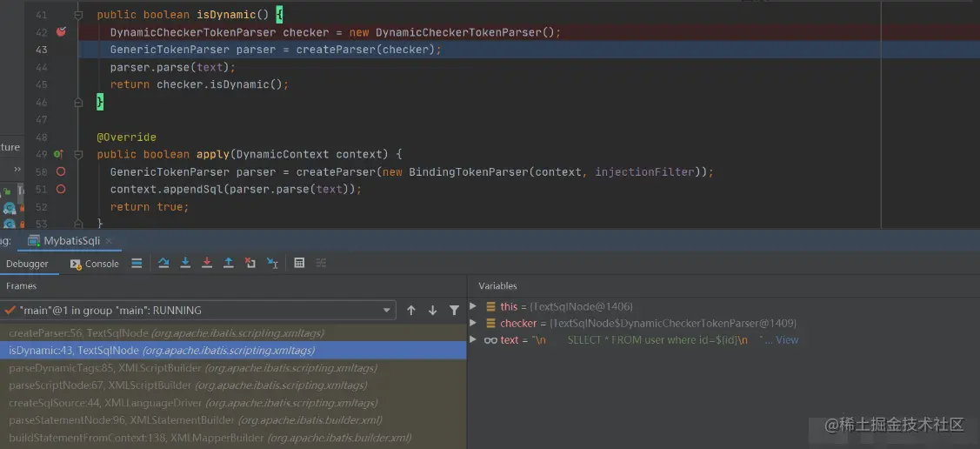Screen dimensions: 980x449
Task: Expand the 'text' variable node
Action: 473,339
